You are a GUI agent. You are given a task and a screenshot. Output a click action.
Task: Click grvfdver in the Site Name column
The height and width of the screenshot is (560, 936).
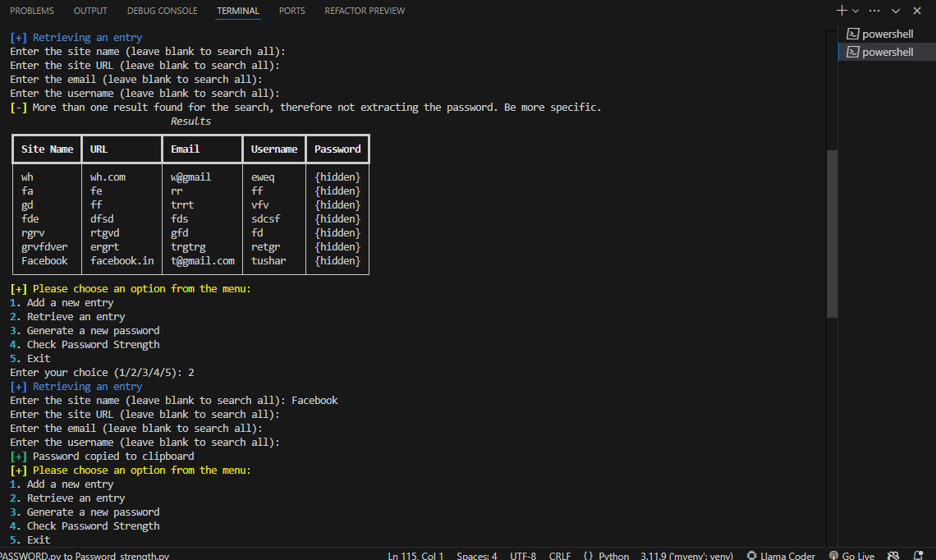(x=44, y=246)
